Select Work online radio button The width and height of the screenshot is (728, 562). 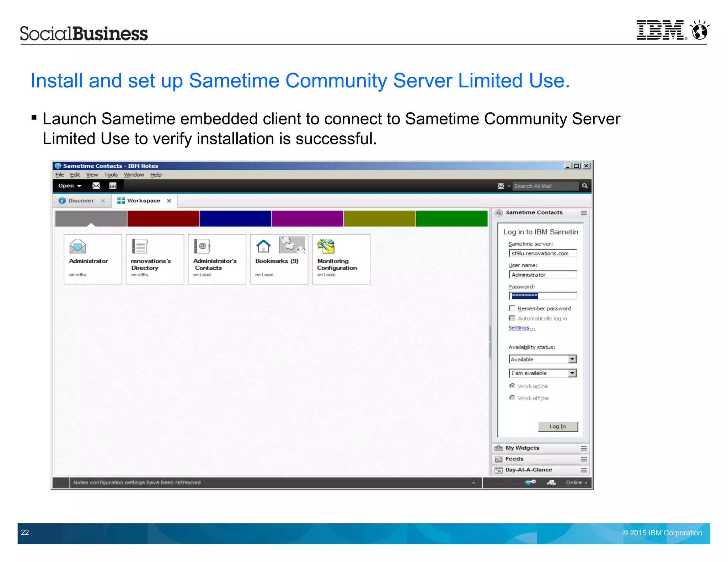point(512,386)
